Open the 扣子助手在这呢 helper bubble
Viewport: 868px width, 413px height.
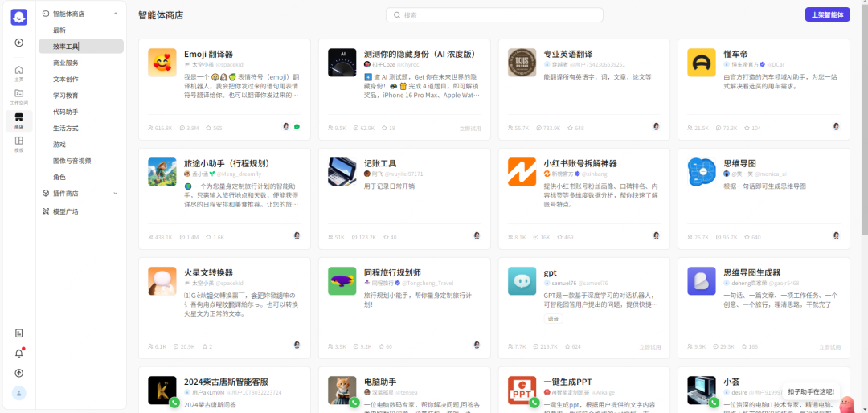tap(810, 391)
